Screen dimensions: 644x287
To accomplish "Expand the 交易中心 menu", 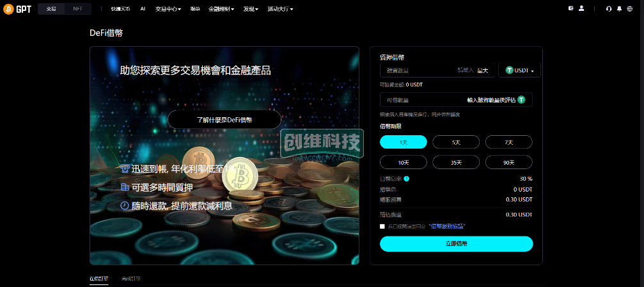I will 168,8.
